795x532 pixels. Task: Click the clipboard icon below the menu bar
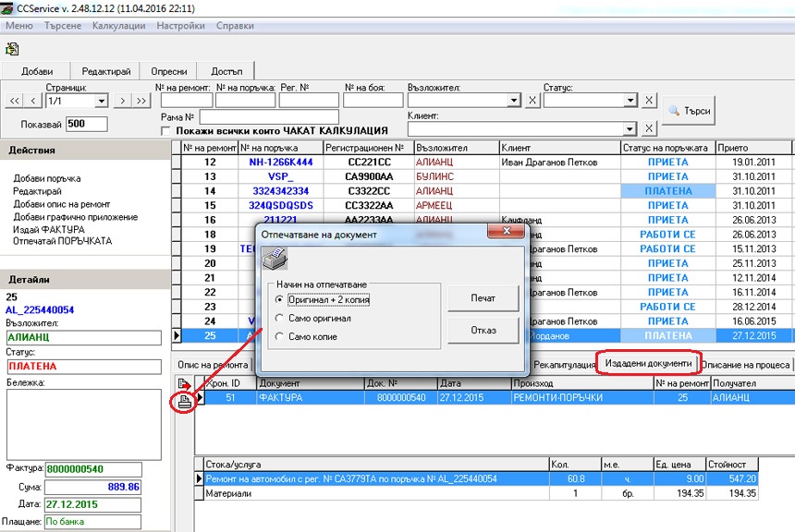tap(12, 49)
